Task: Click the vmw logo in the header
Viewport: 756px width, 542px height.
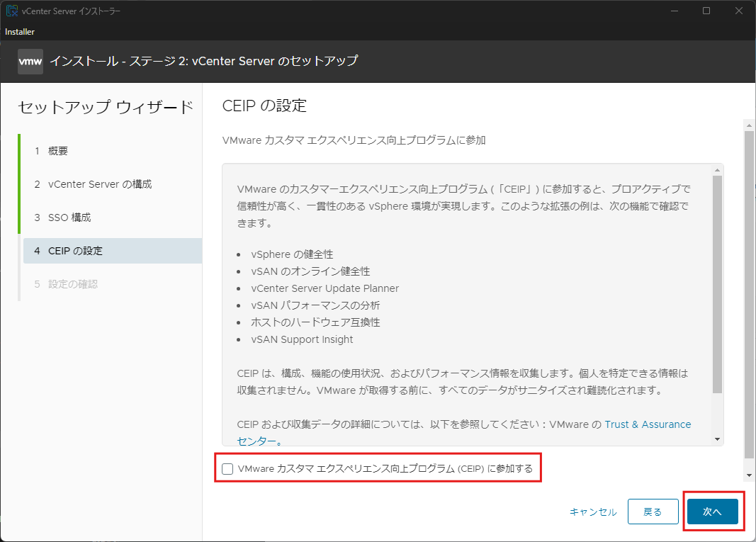Action: point(30,62)
